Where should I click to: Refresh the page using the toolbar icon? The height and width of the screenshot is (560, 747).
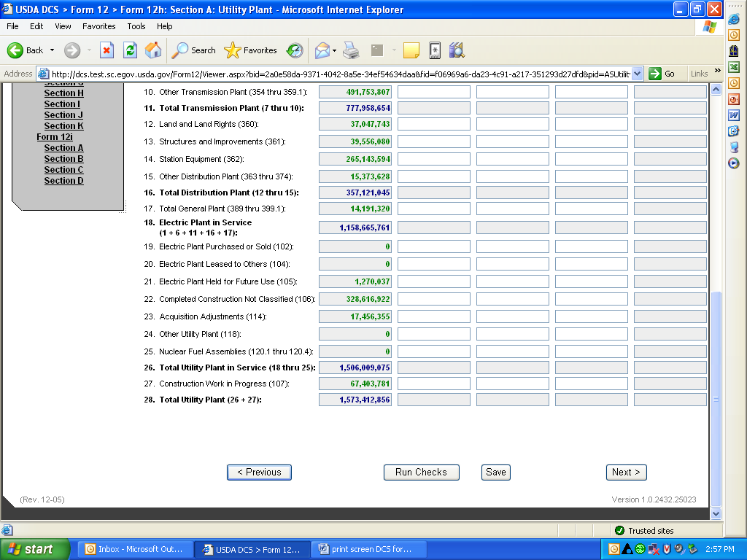[x=130, y=50]
